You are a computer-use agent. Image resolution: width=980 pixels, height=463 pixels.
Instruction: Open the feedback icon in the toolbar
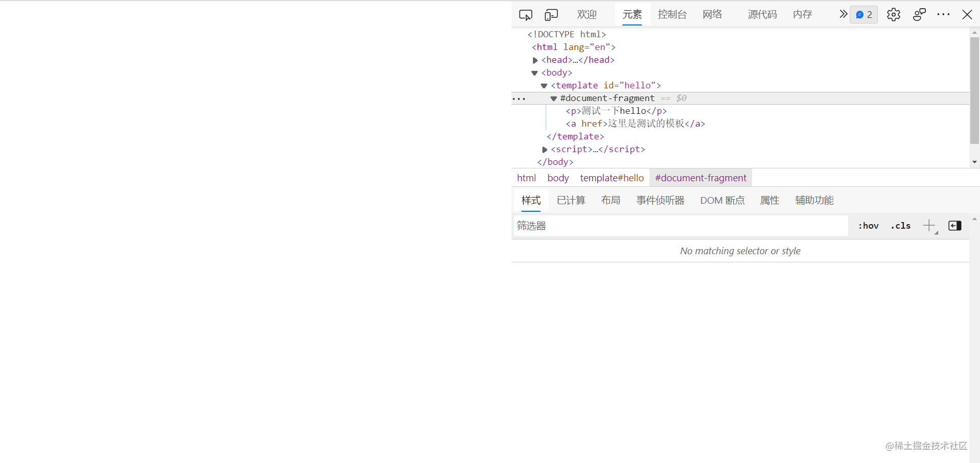[x=918, y=14]
